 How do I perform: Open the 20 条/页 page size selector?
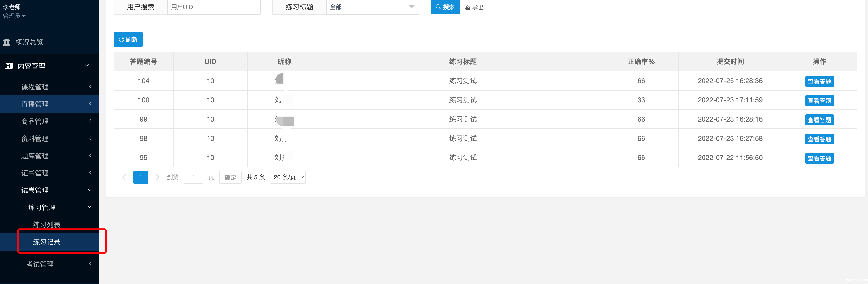click(288, 177)
